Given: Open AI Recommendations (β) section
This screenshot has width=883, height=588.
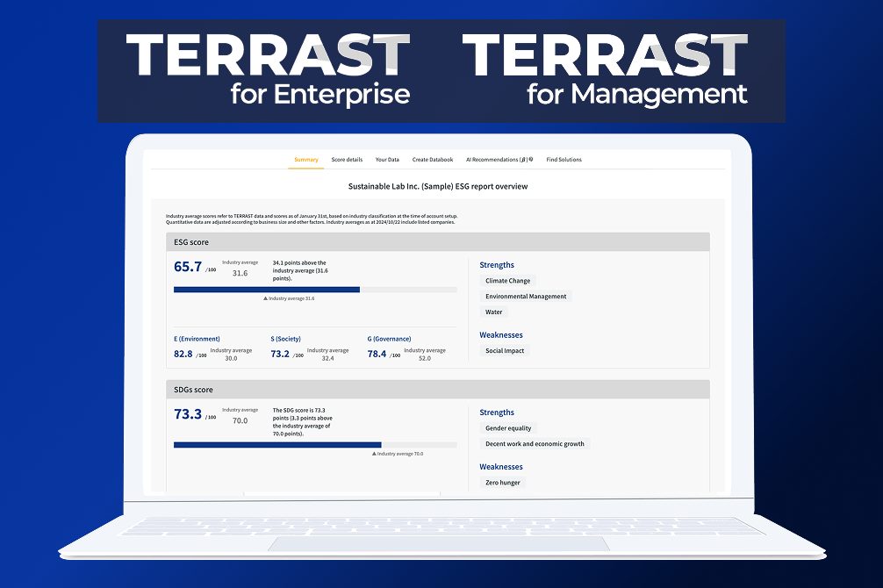Looking at the screenshot, I should tap(497, 159).
